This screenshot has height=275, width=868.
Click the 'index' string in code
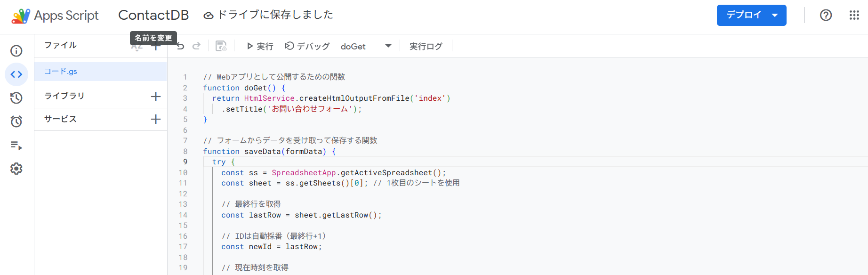[x=430, y=98]
